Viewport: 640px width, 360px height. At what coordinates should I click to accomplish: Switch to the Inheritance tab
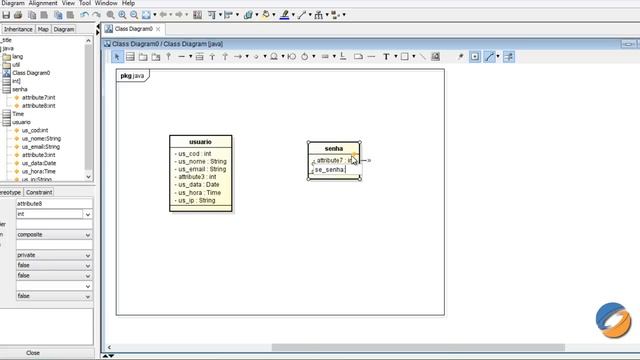(x=18, y=29)
